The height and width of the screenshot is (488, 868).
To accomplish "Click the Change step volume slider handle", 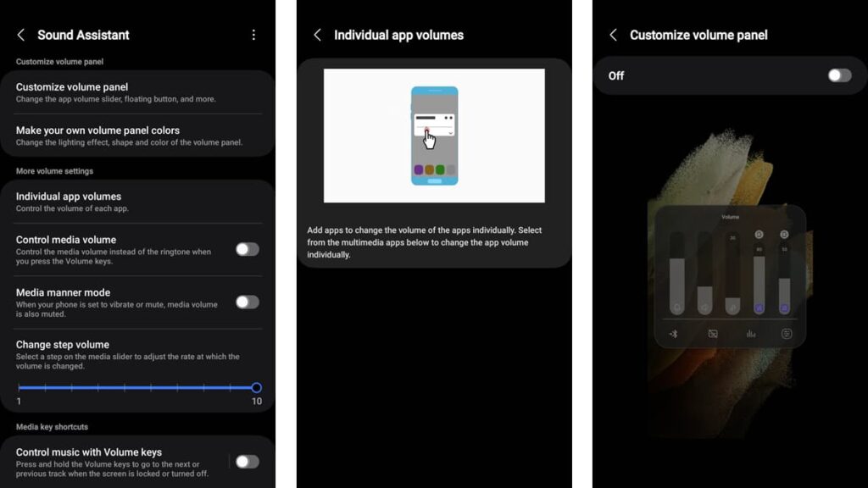I will point(256,388).
